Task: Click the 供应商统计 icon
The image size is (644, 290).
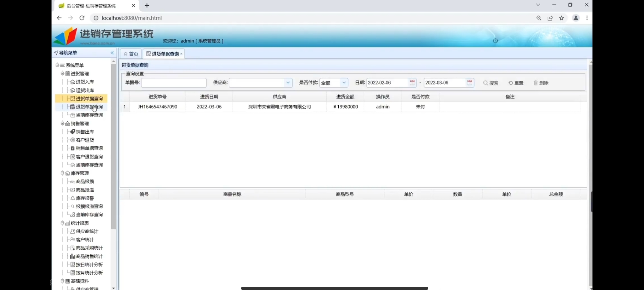Action: tap(72, 231)
